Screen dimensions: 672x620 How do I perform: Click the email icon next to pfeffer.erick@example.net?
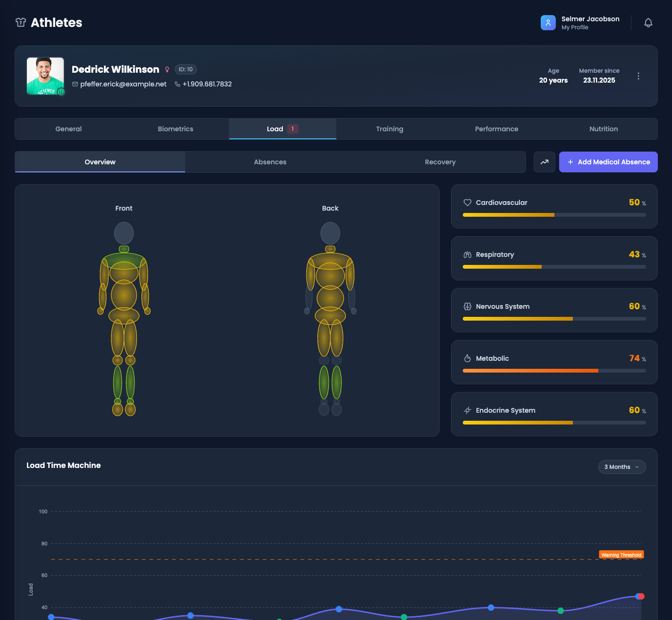click(75, 84)
